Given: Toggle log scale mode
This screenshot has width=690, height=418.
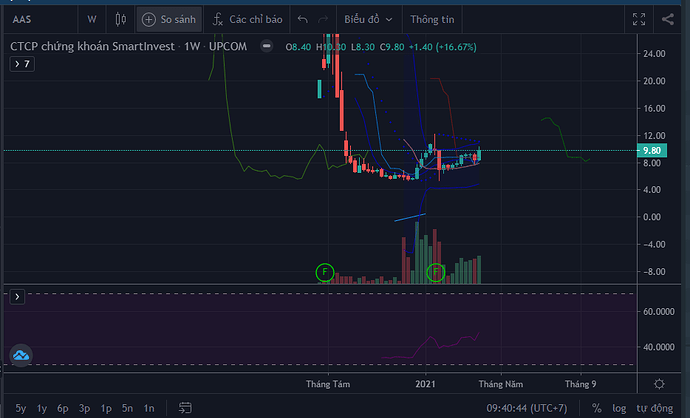Looking at the screenshot, I should (619, 408).
